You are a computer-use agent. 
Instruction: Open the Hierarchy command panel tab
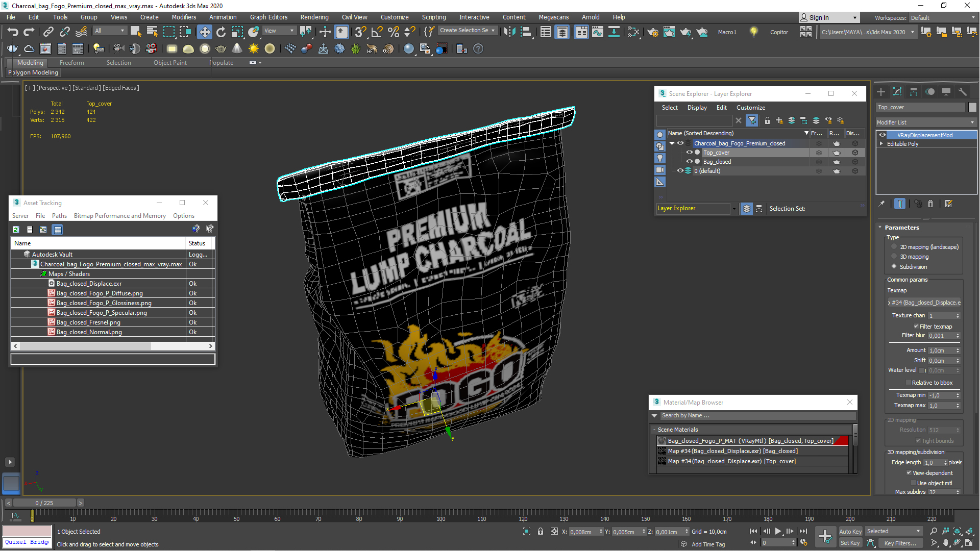914,92
